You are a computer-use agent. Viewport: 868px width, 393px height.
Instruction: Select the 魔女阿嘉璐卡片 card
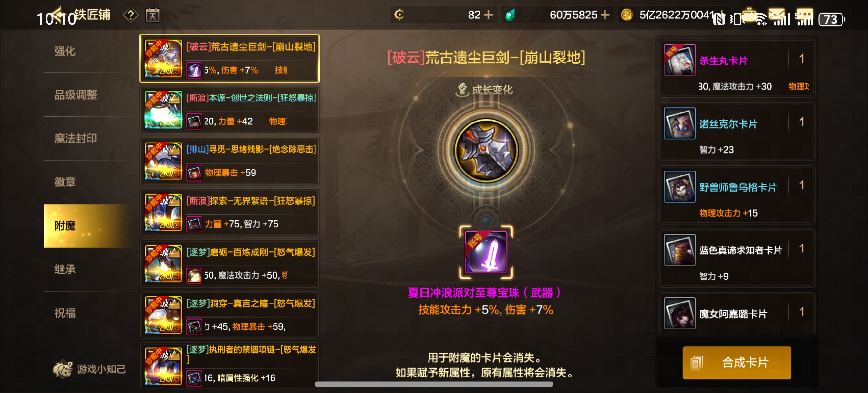[x=737, y=313]
